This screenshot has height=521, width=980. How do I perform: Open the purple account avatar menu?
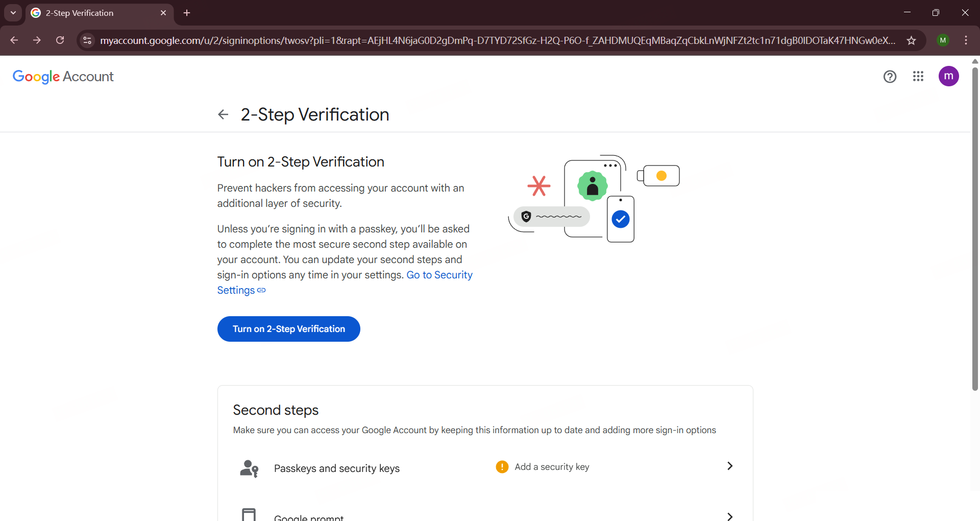click(x=948, y=77)
